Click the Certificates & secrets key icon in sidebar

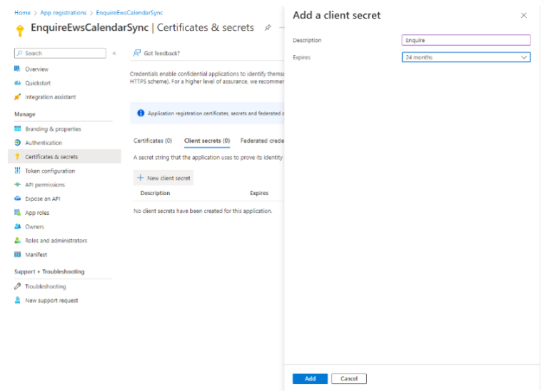click(x=17, y=157)
